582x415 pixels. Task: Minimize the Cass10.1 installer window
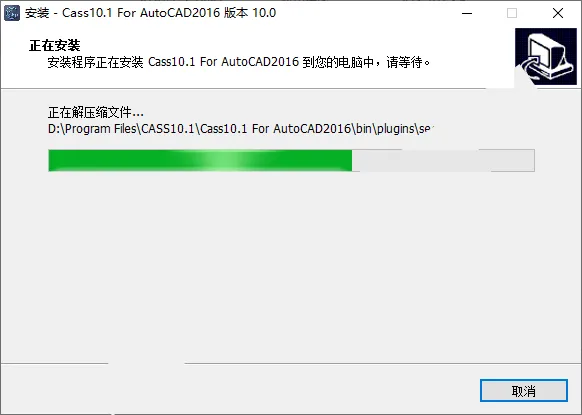467,13
